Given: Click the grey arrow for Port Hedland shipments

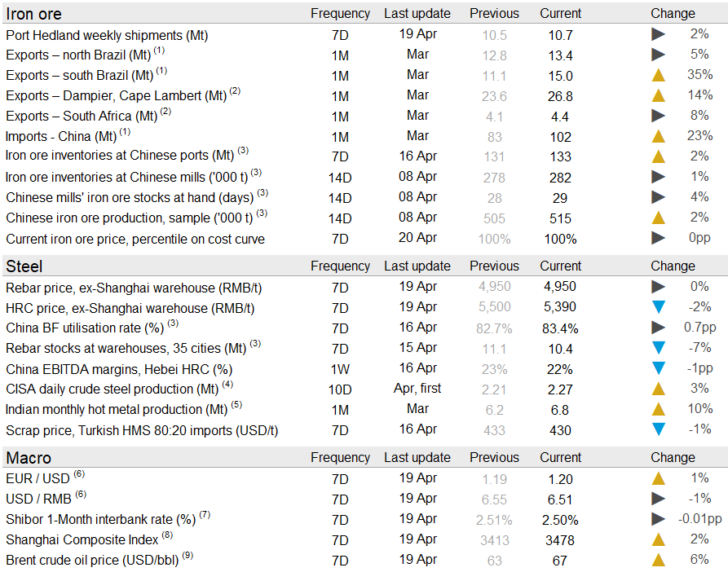Looking at the screenshot, I should pyautogui.click(x=658, y=34).
